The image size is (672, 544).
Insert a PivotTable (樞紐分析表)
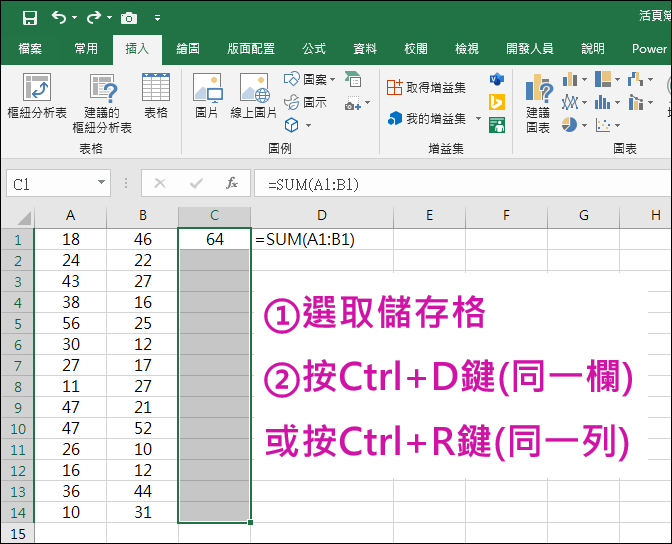point(37,96)
